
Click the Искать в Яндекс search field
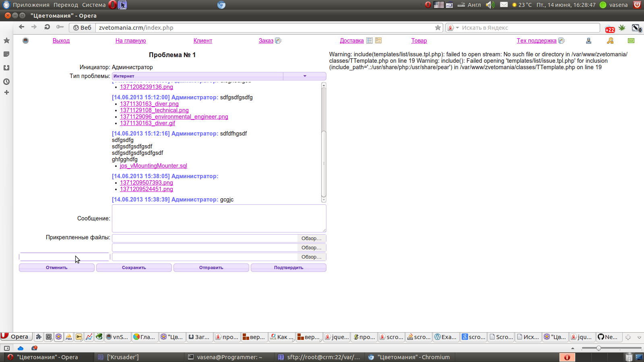pyautogui.click(x=529, y=28)
